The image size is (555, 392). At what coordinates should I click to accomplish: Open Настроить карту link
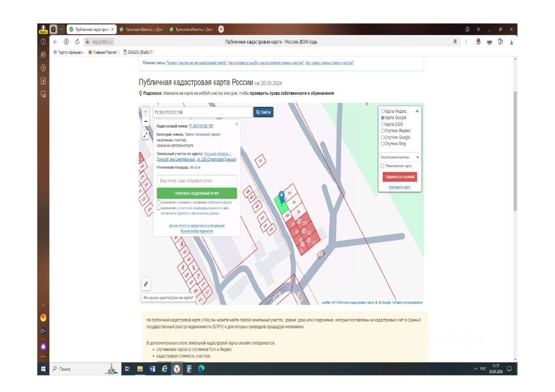coord(400,187)
